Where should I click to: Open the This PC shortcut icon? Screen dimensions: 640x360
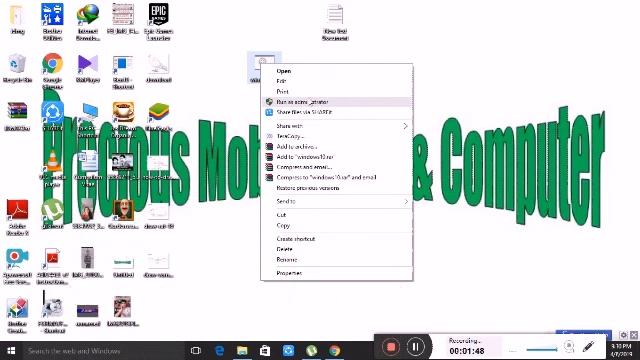(88, 118)
